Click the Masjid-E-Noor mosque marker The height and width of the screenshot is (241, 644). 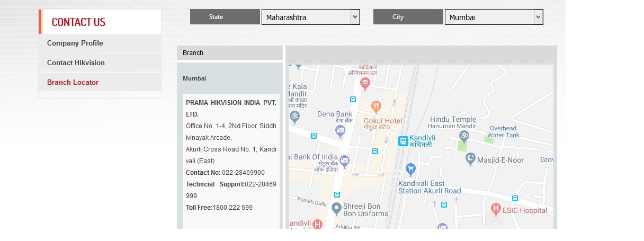tap(470, 159)
